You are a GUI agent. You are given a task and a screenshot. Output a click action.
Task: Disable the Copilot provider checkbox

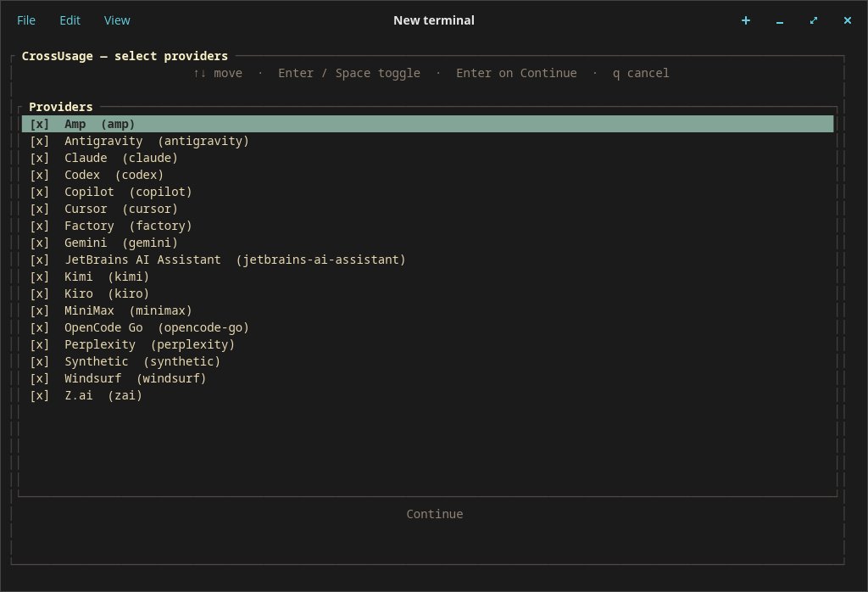coord(39,193)
